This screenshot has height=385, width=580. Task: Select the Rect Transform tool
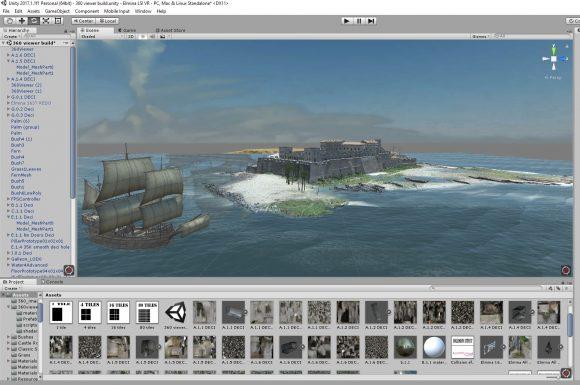point(58,21)
